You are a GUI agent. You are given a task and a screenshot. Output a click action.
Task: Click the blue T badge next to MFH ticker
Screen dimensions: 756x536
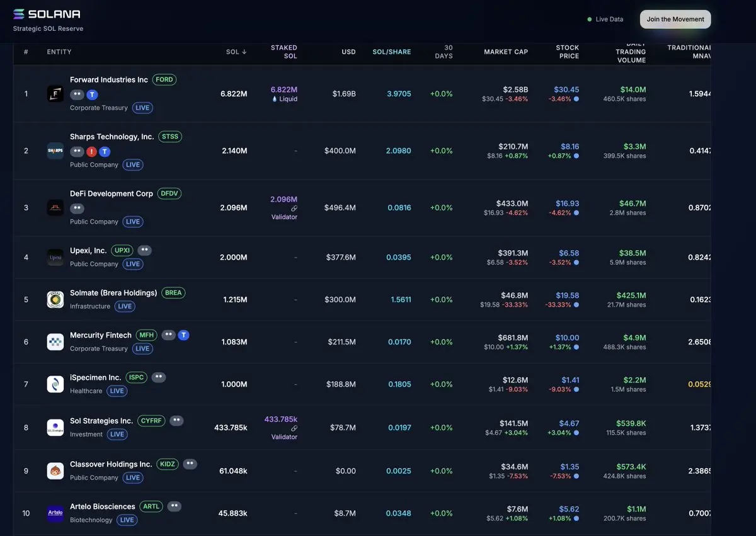click(183, 335)
